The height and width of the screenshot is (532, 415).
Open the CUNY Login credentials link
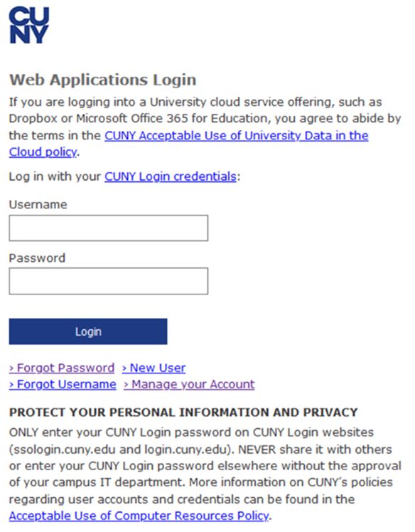[171, 176]
